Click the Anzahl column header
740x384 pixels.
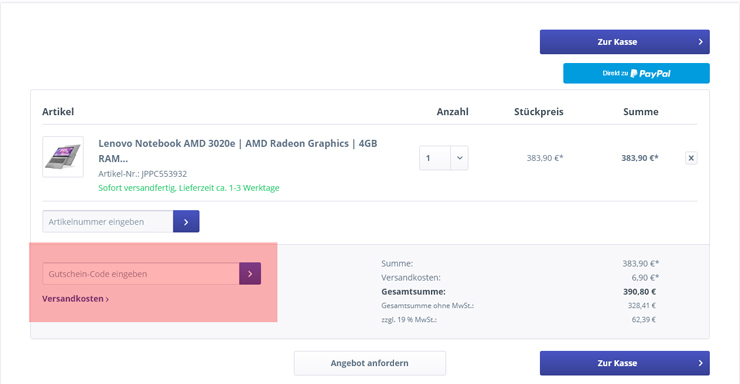click(453, 112)
